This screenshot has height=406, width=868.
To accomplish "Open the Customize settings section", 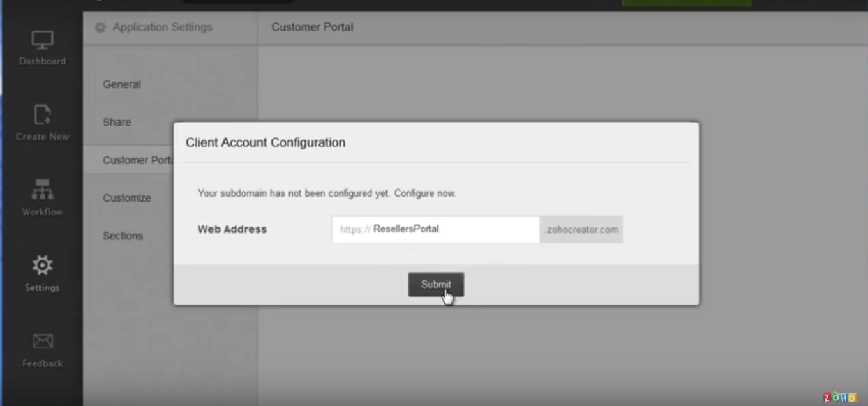I will click(127, 198).
